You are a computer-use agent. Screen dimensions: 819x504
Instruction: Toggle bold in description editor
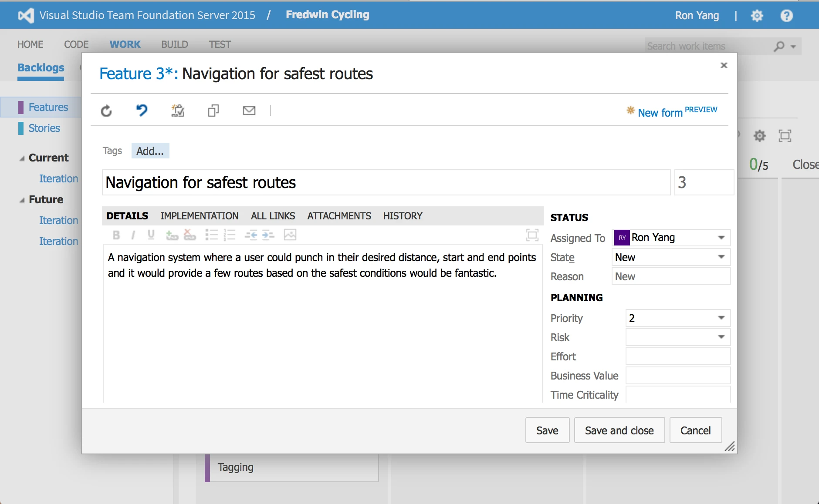pyautogui.click(x=116, y=235)
